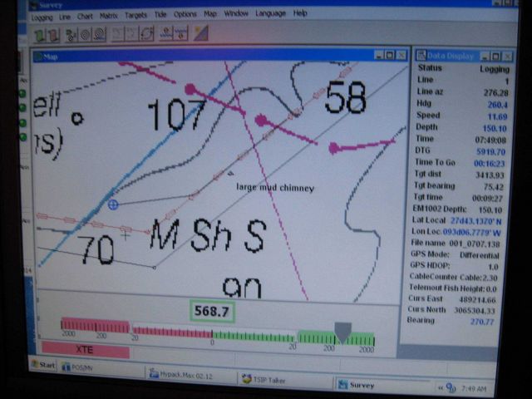Maximize the Data Display window
This screenshot has height=399, width=532.
pyautogui.click(x=496, y=57)
